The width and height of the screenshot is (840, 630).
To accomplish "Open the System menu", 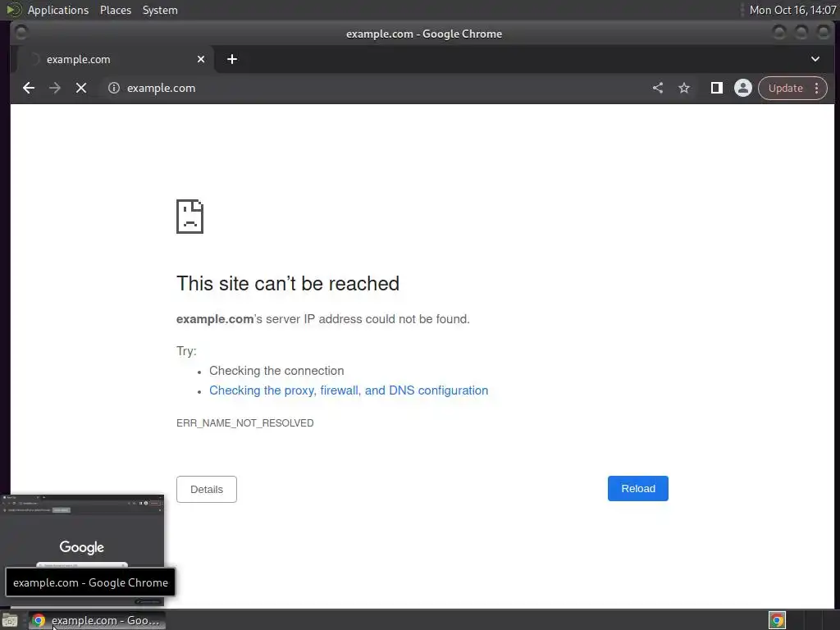I will click(160, 10).
